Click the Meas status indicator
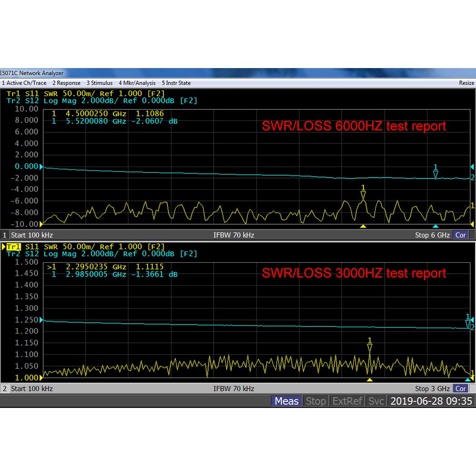 [x=286, y=401]
